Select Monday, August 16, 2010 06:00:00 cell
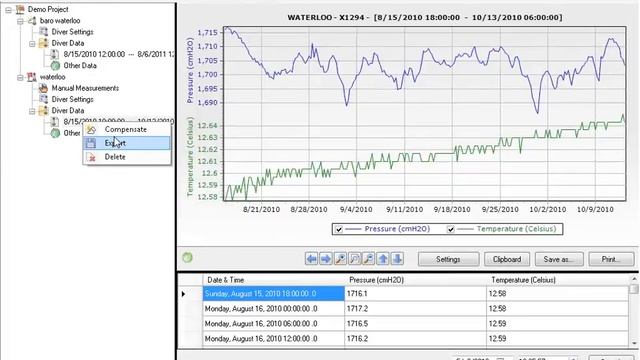This screenshot has height=360, width=640. [274, 324]
